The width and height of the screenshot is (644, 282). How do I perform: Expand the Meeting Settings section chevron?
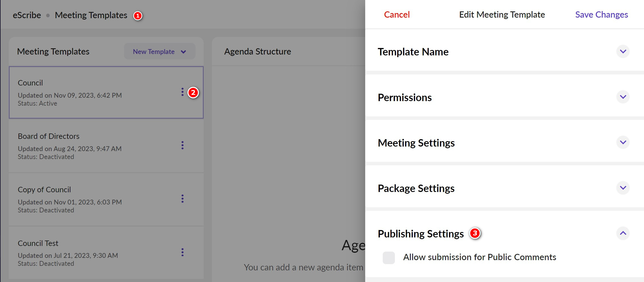[623, 143]
